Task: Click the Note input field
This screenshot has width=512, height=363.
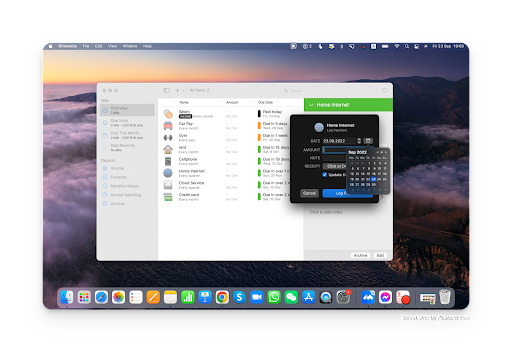Action: coord(335,158)
